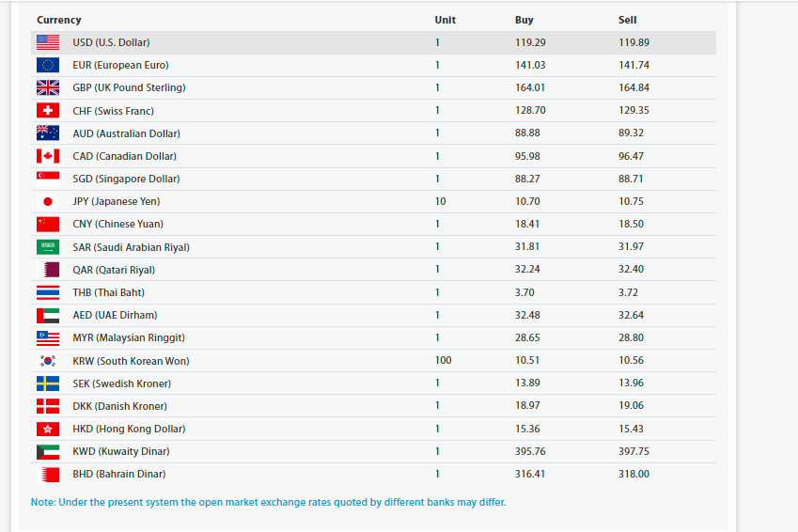Click the Currency column header
The image size is (798, 532).
[59, 20]
